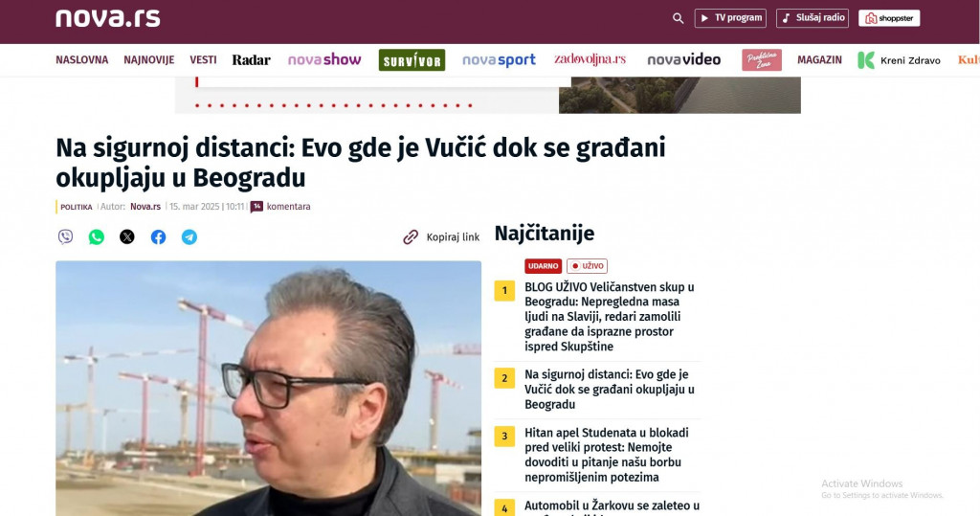The width and height of the screenshot is (980, 516).
Task: Open the search magnifier icon
Action: coord(679,18)
